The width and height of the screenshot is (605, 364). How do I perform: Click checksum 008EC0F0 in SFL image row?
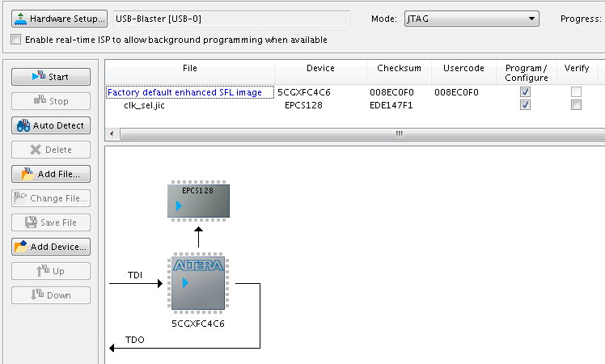[391, 92]
